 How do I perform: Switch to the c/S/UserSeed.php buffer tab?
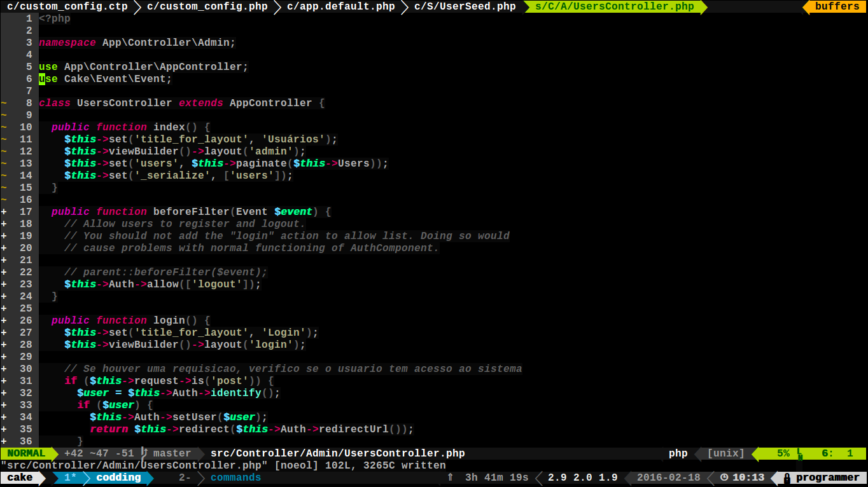tap(465, 6)
